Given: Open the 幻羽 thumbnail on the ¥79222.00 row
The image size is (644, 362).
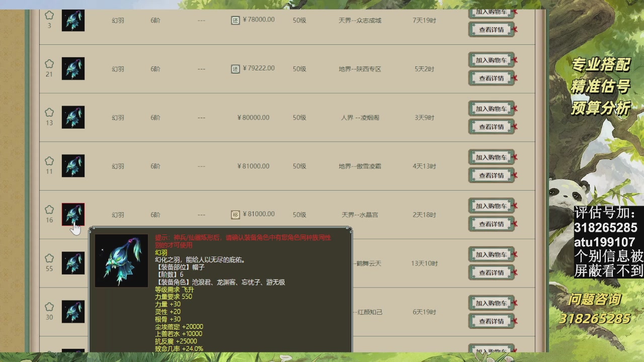Looking at the screenshot, I should pyautogui.click(x=73, y=68).
